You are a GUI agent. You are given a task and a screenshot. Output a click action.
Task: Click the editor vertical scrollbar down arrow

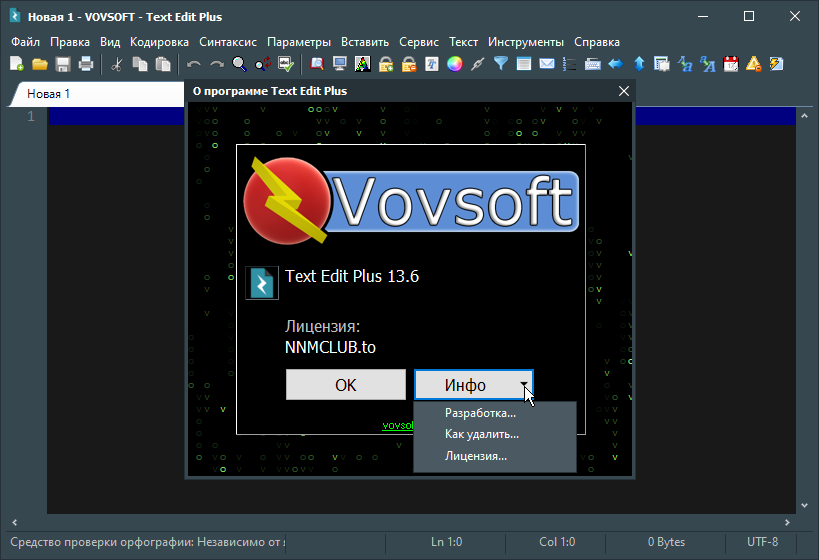(804, 506)
